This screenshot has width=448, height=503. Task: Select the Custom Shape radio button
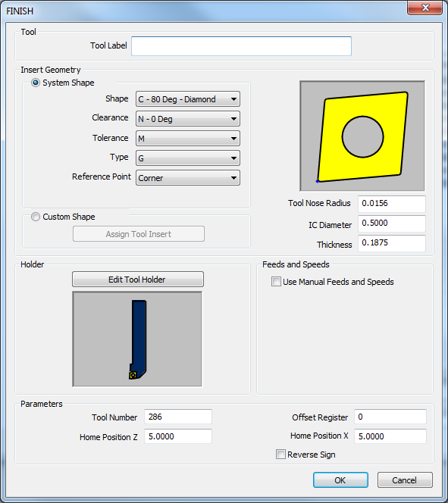tap(36, 217)
